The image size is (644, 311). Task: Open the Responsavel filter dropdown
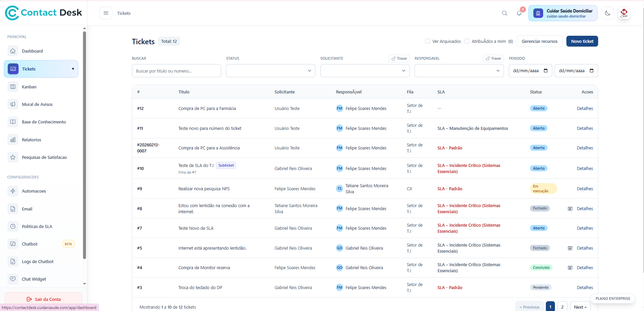pyautogui.click(x=459, y=71)
